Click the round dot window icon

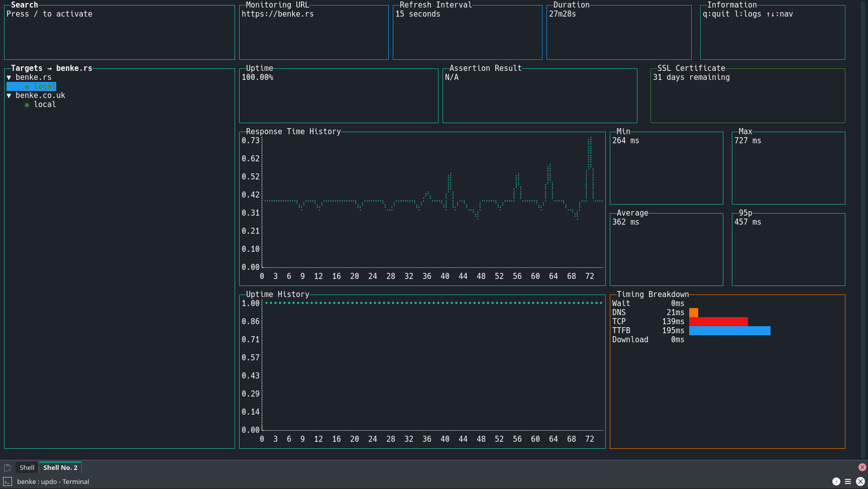click(836, 481)
